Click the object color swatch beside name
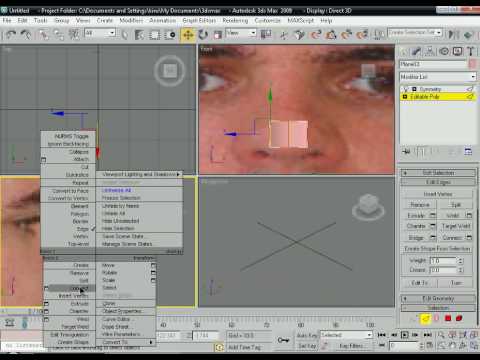The image size is (480, 360). (472, 64)
